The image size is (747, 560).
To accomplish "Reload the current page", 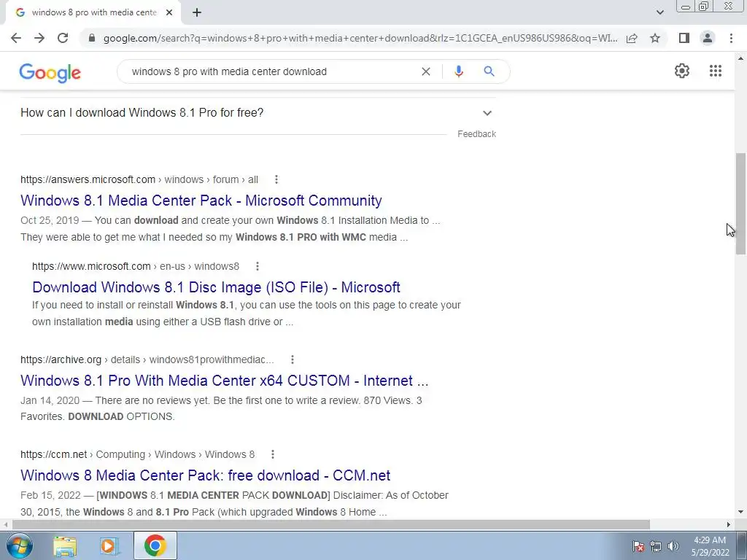I will [63, 38].
